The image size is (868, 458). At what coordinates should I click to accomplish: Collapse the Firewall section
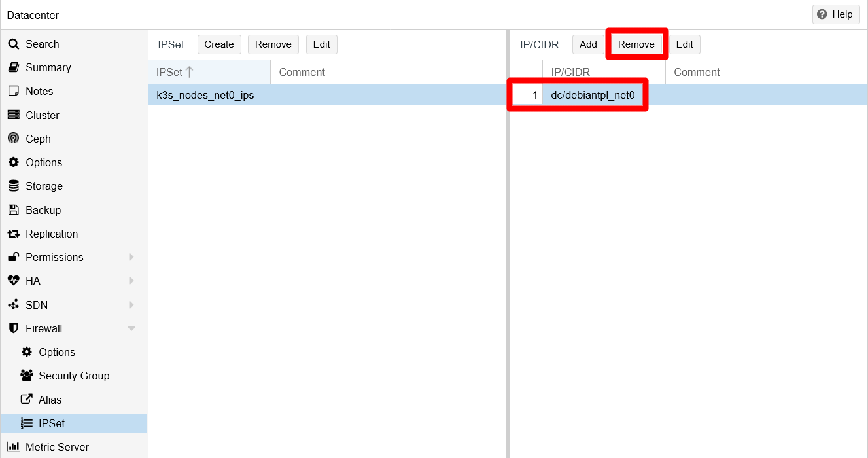tap(131, 328)
